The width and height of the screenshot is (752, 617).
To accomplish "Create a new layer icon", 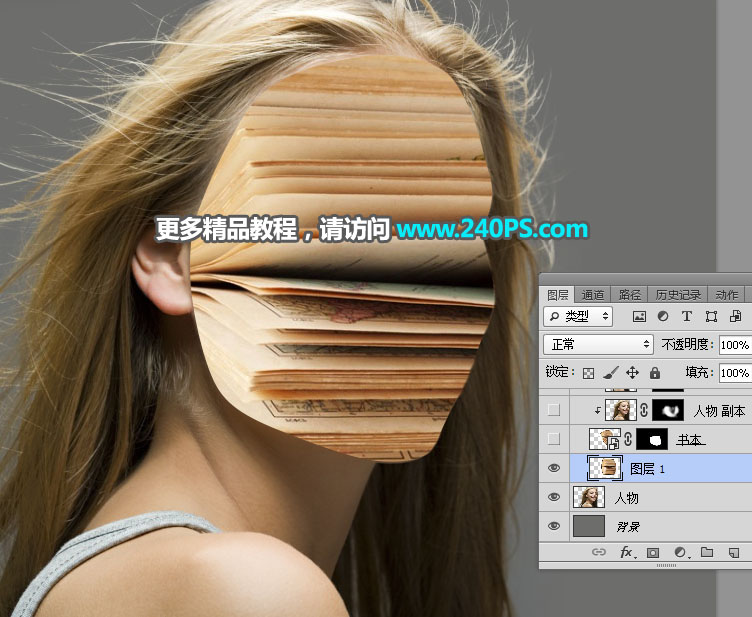I will click(734, 553).
